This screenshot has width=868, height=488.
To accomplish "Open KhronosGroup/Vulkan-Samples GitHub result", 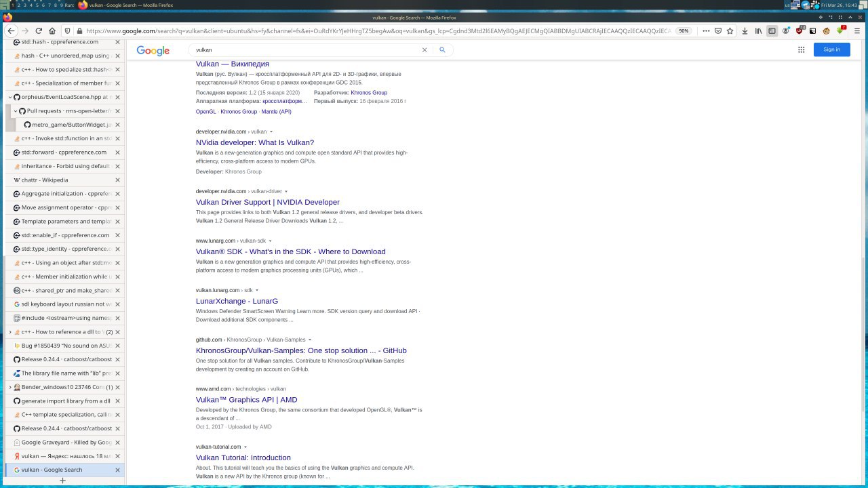I will pyautogui.click(x=301, y=350).
